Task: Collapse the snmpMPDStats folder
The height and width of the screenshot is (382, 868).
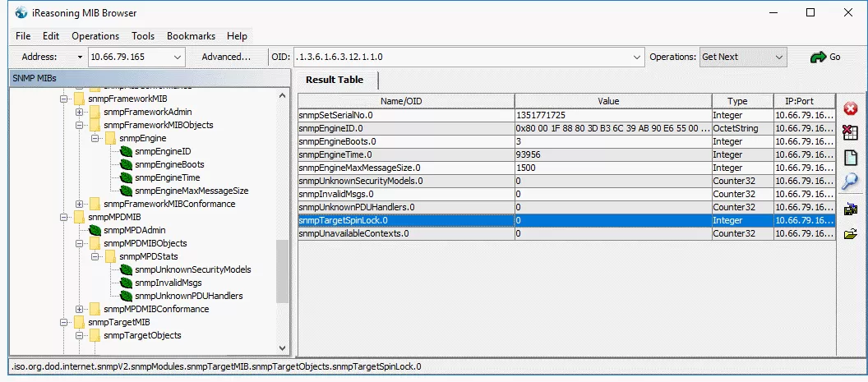Action: tap(95, 256)
